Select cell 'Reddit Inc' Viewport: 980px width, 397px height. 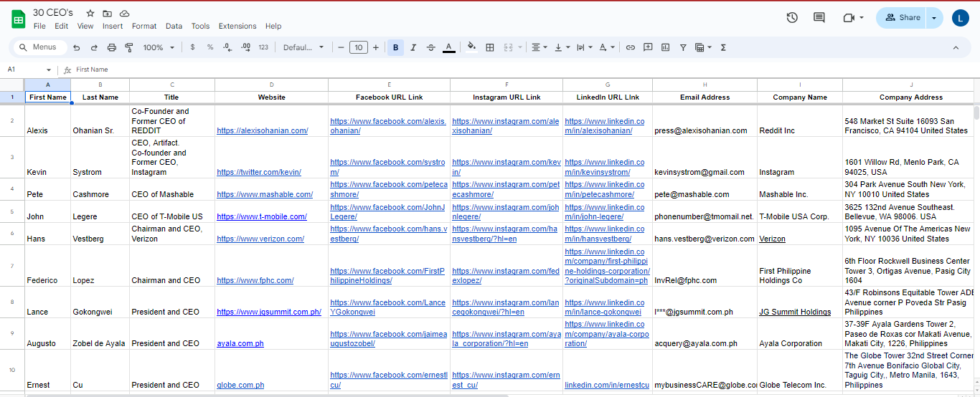pyautogui.click(x=800, y=121)
